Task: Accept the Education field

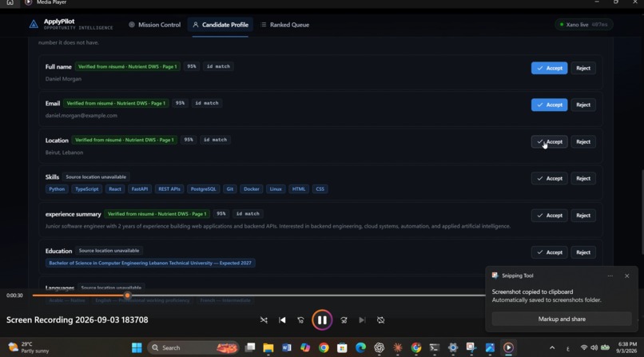Action: (x=549, y=252)
